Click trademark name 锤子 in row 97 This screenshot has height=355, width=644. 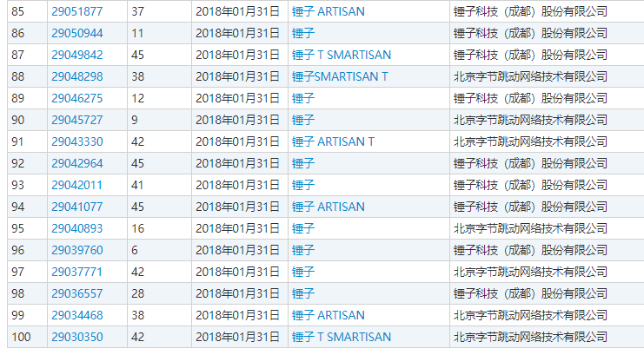[x=303, y=272]
